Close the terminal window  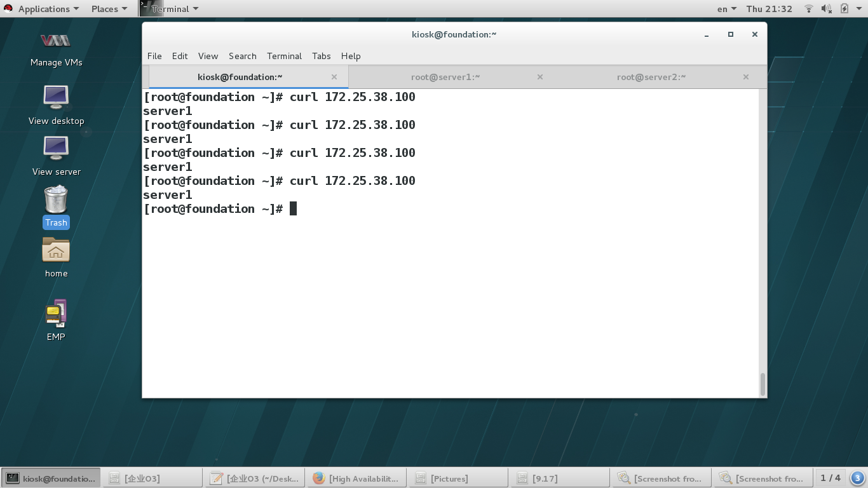[755, 34]
